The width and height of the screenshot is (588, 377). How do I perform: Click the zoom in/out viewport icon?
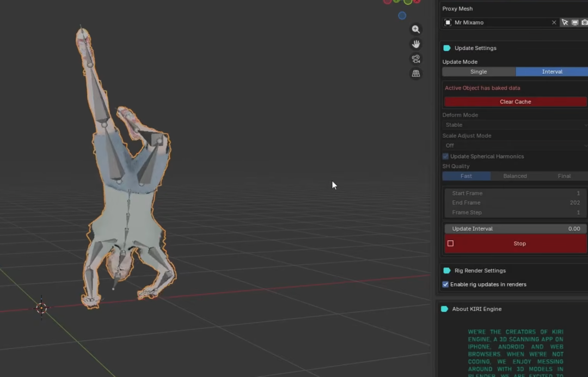pos(415,29)
